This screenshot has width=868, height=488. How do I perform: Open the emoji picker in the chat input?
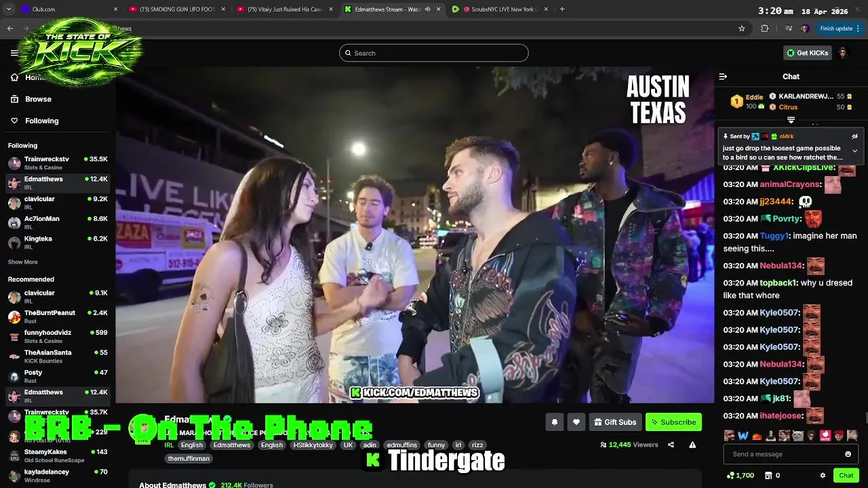pos(848,454)
